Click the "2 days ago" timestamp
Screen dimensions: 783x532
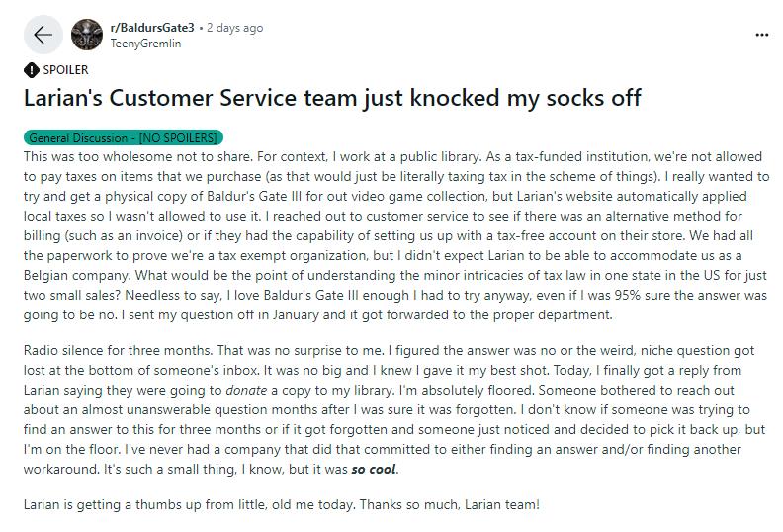[234, 28]
